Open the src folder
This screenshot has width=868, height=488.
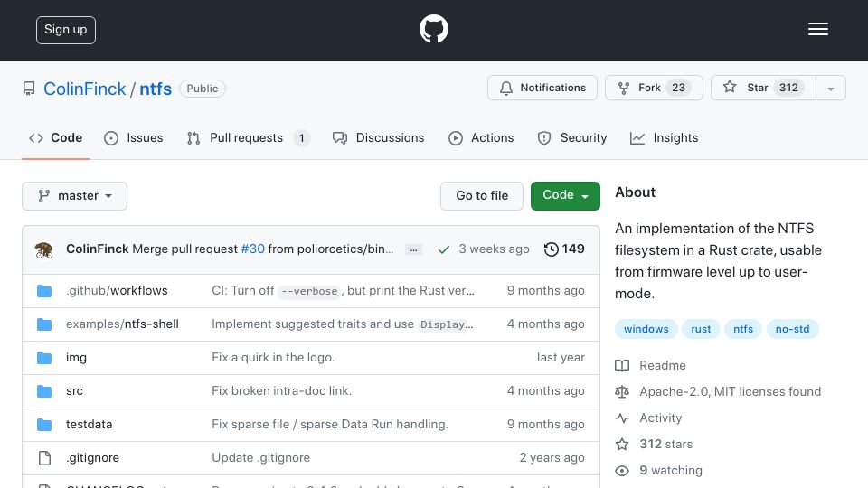[74, 390]
